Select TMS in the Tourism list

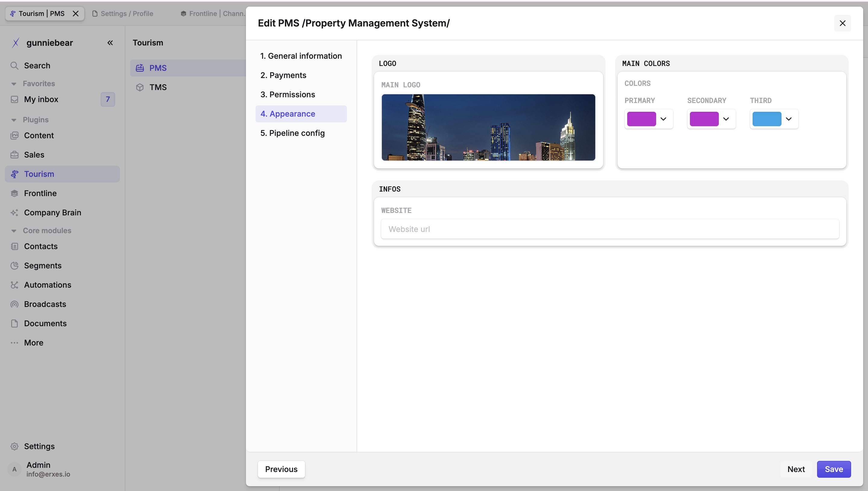click(x=188, y=87)
